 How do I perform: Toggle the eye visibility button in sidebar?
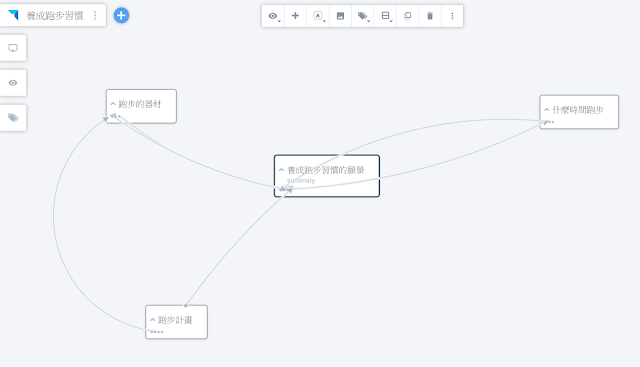pos(13,83)
